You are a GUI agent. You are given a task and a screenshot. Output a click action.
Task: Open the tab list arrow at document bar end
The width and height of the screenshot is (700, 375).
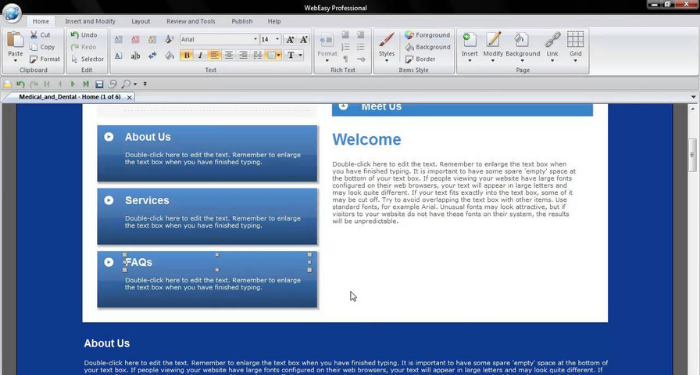click(693, 97)
